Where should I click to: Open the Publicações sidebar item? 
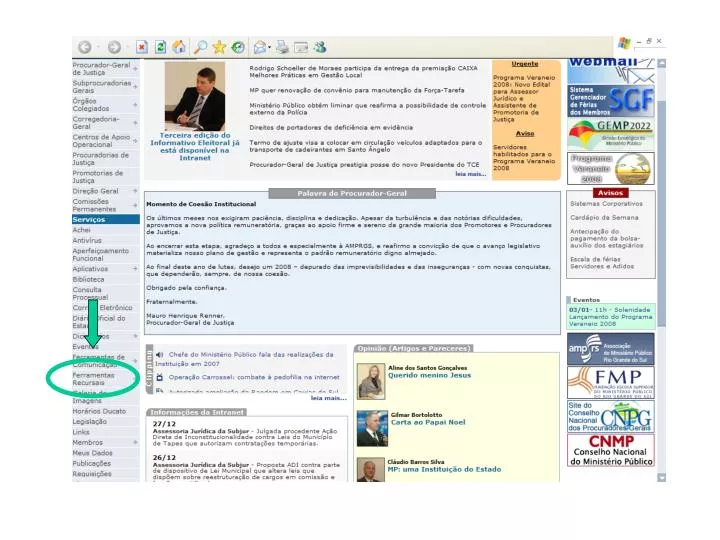92,463
